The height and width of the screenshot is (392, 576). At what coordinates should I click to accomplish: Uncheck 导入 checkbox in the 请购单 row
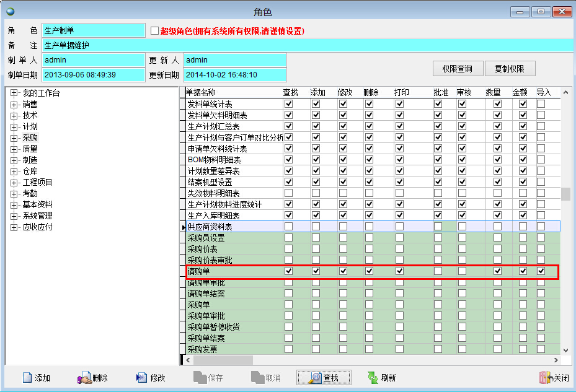[541, 271]
